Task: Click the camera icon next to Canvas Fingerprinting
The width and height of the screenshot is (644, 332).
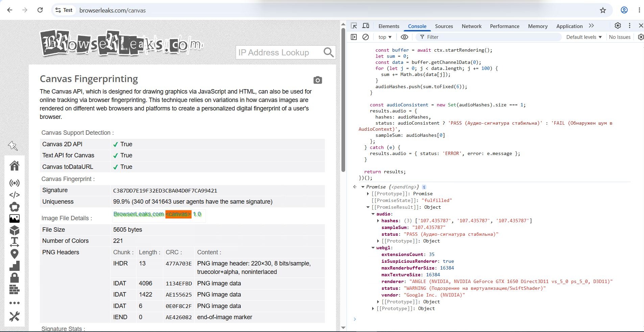Action: (317, 80)
